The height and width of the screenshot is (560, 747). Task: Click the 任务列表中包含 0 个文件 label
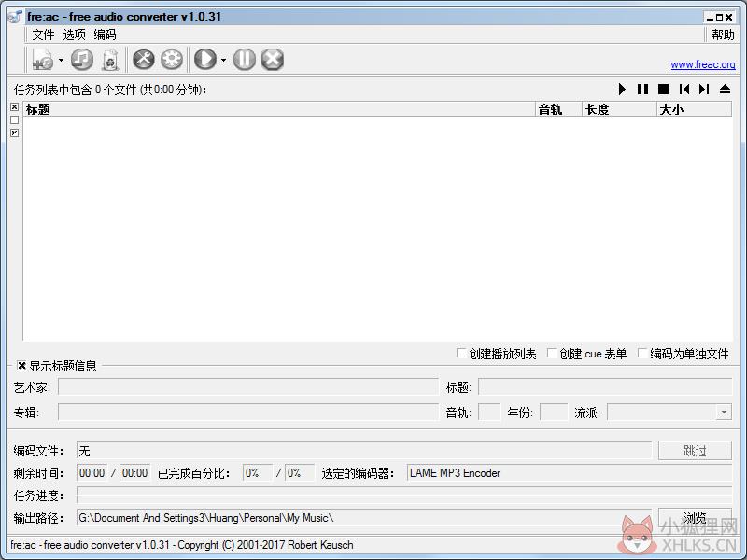(x=110, y=90)
